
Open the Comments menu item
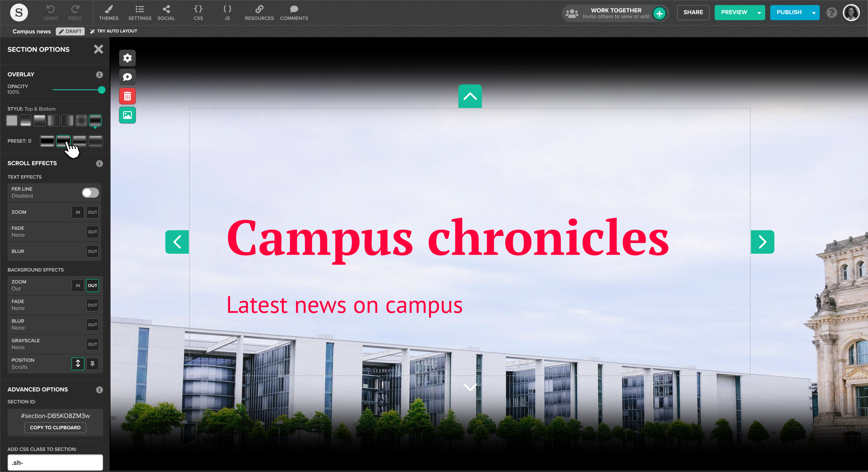[294, 12]
